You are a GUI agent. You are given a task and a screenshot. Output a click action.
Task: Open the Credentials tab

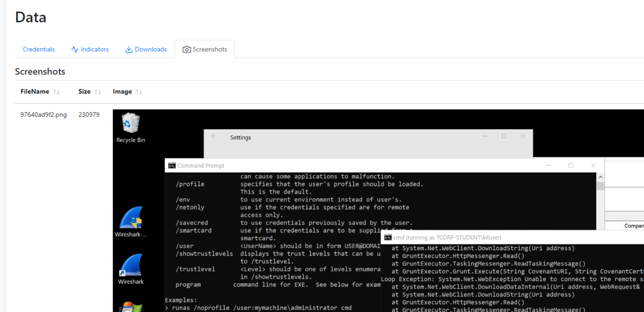point(39,49)
